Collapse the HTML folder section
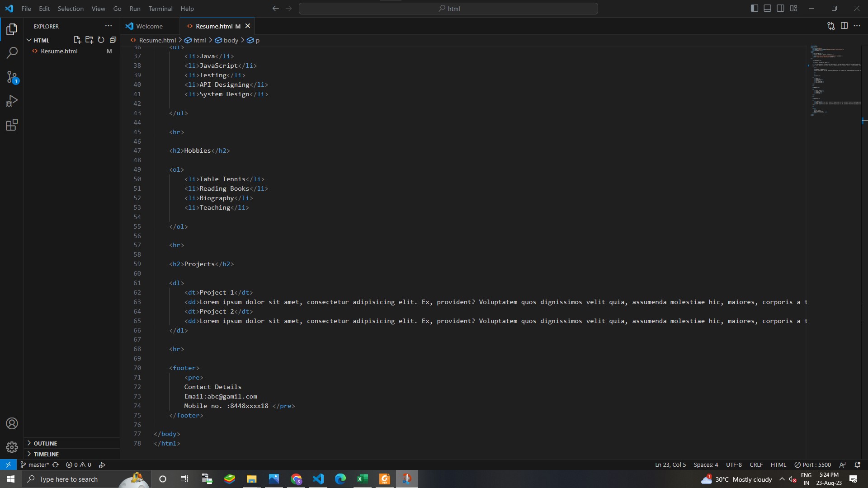This screenshot has height=488, width=868. click(x=29, y=40)
